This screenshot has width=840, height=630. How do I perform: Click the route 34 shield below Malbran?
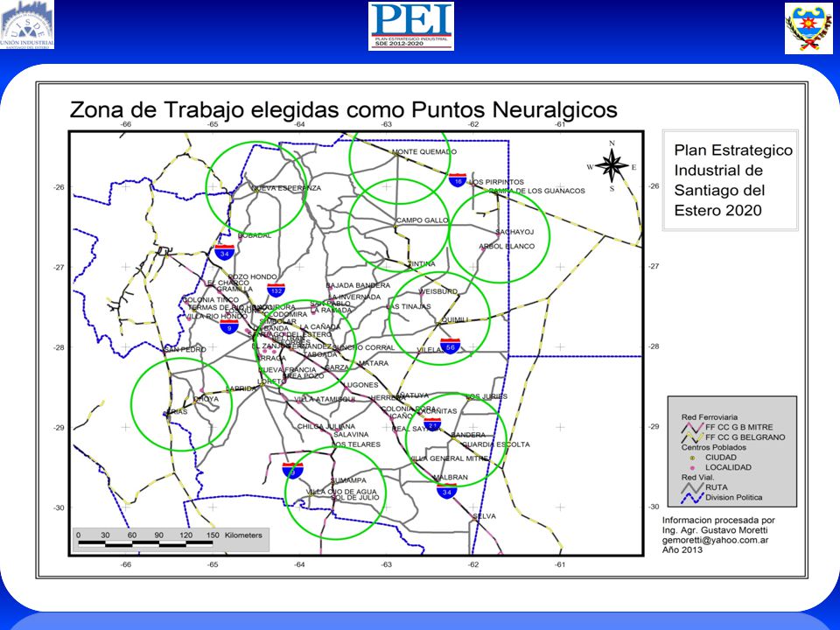pyautogui.click(x=447, y=491)
